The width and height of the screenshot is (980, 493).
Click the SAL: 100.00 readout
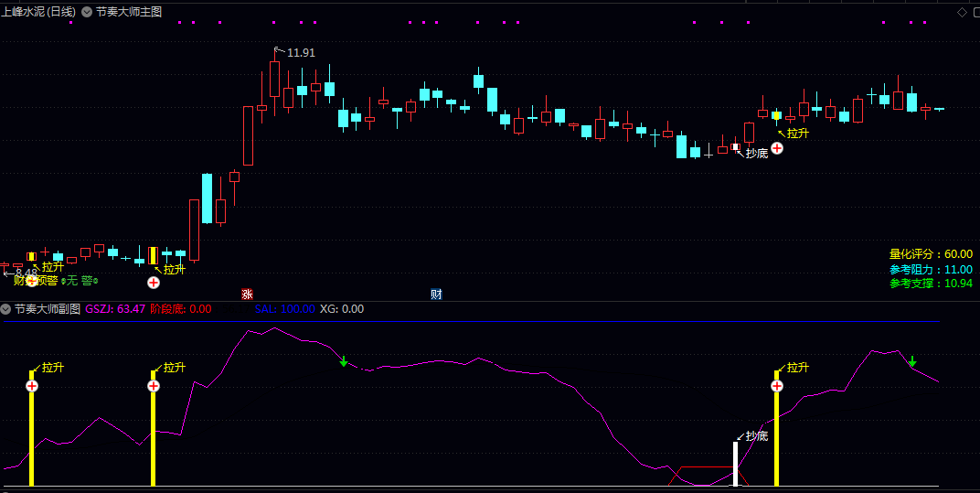[285, 309]
